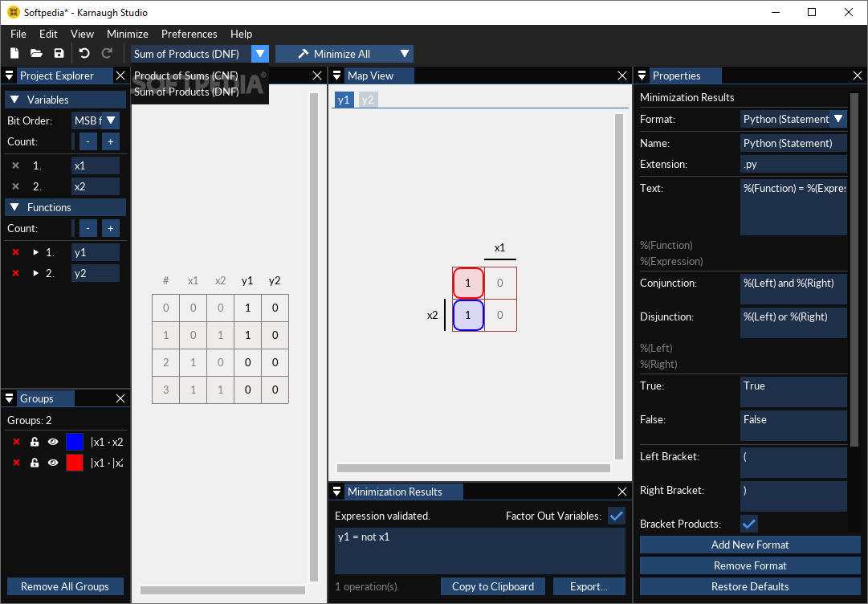Click Add New Format button

coord(750,545)
